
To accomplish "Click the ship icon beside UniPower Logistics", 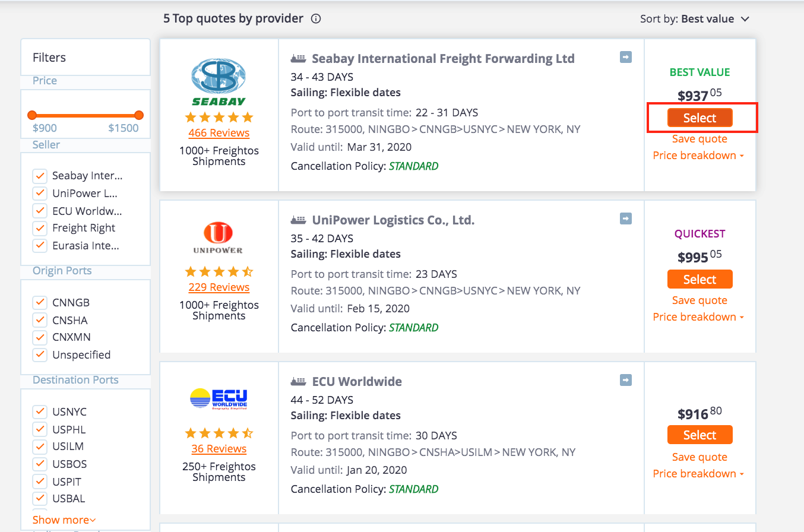I will pos(299,220).
